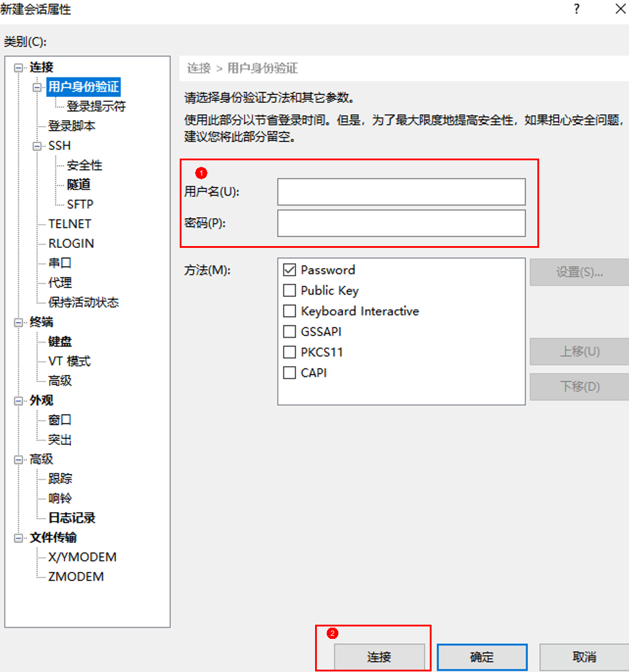Focus the 密码(P) input field
Viewport: 629px width, 672px height.
pos(401,223)
